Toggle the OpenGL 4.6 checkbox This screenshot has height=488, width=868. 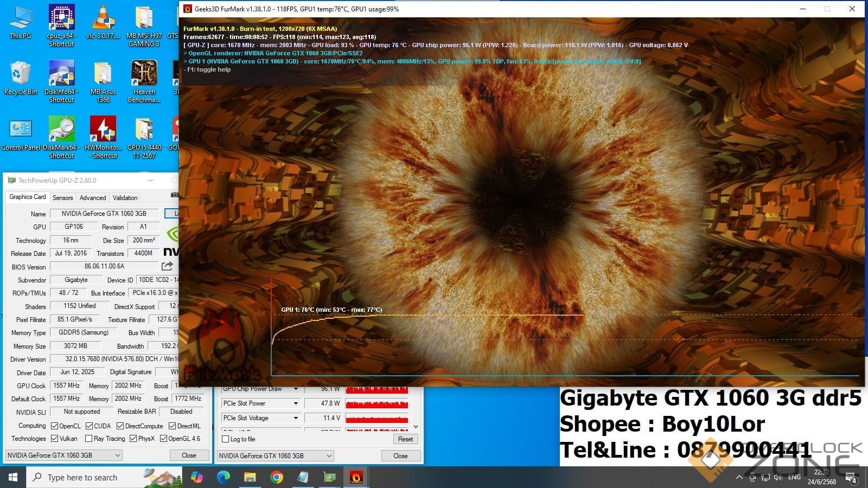163,439
